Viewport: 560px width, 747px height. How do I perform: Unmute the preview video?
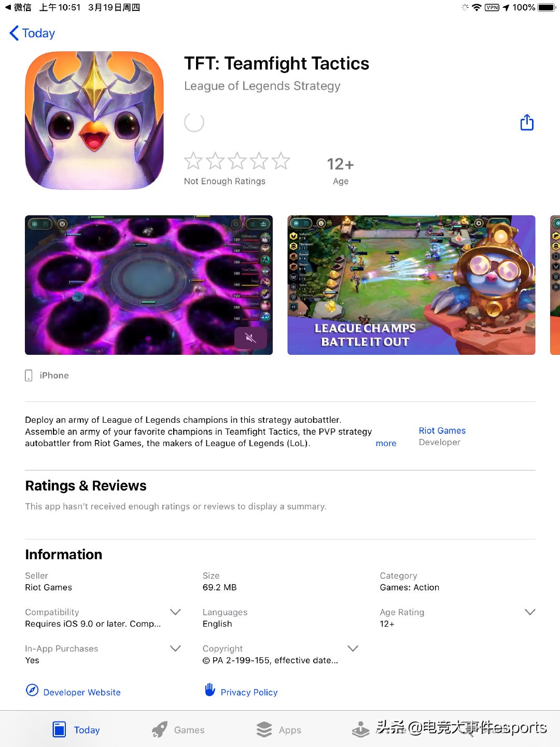point(250,338)
